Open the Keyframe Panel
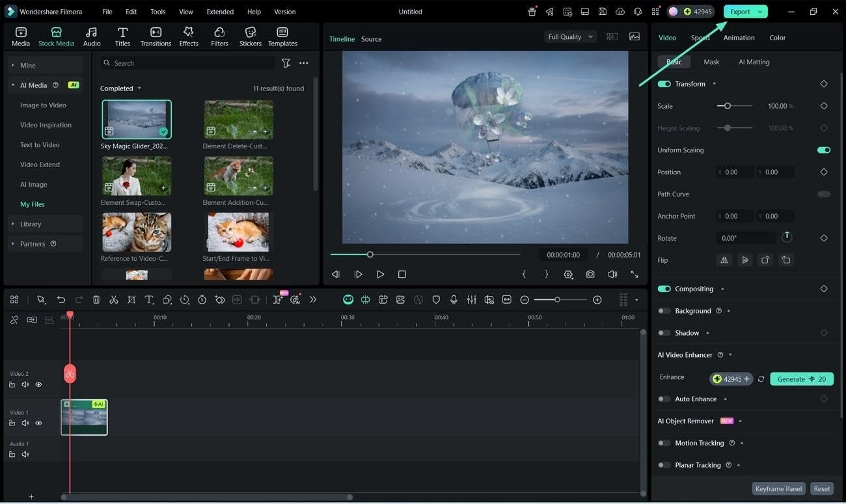Screen dimensions: 846x504 (x=778, y=488)
